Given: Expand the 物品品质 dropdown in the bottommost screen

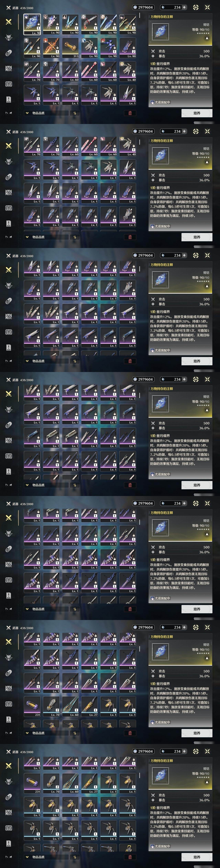Looking at the screenshot, I should click(46, 857).
